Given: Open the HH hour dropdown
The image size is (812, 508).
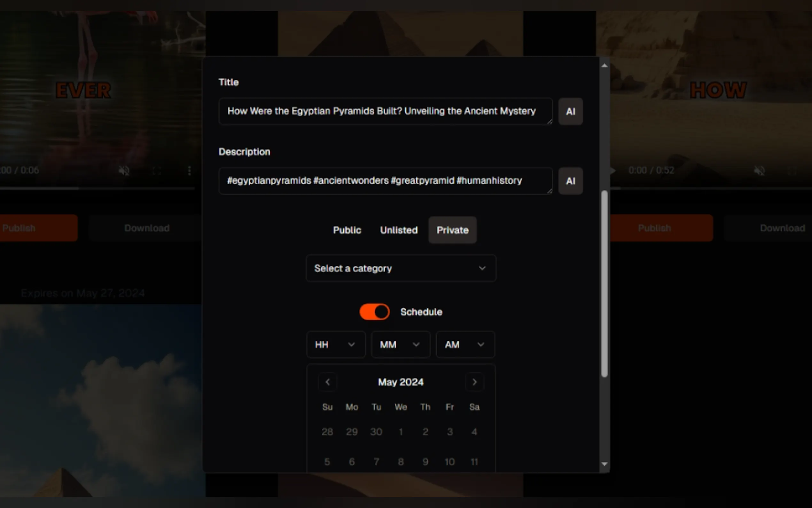Looking at the screenshot, I should [x=335, y=345].
